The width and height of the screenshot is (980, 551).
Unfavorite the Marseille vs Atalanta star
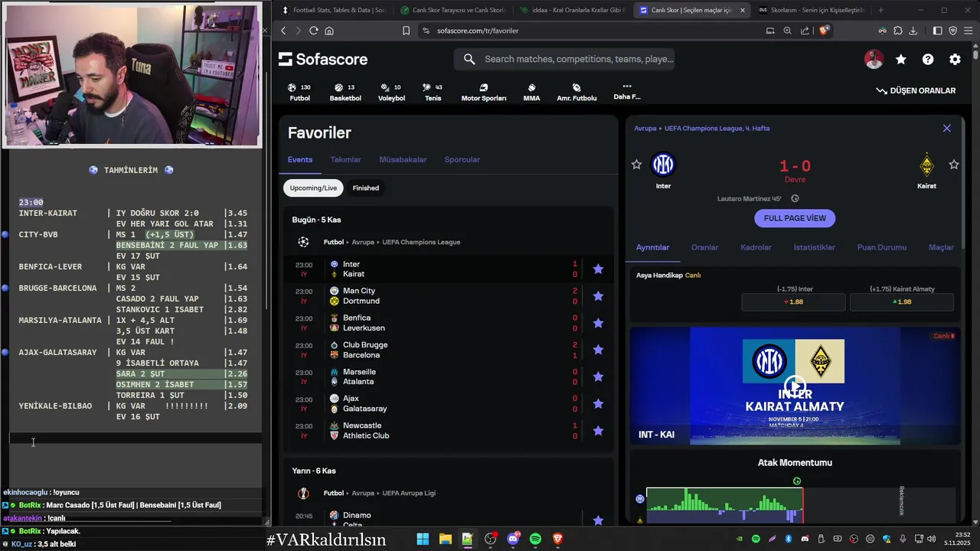click(x=598, y=377)
